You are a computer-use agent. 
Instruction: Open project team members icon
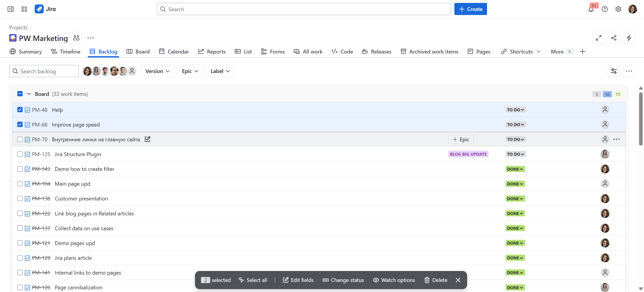[x=76, y=38]
